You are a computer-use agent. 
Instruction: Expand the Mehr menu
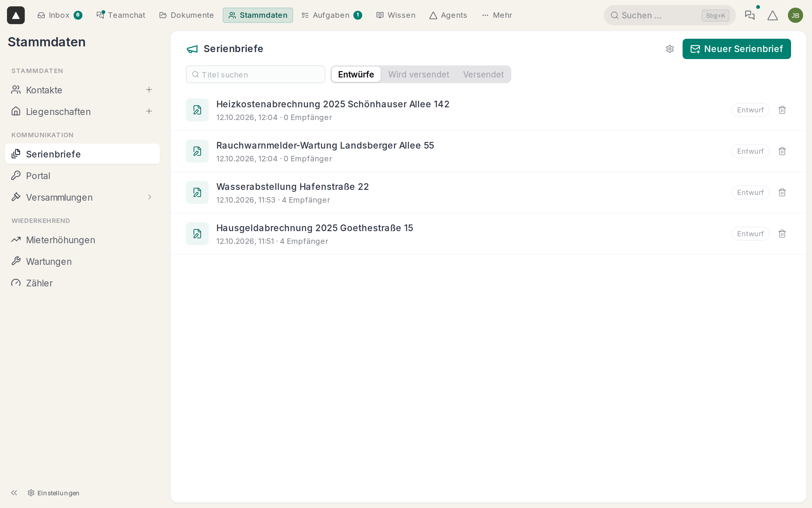click(x=497, y=15)
